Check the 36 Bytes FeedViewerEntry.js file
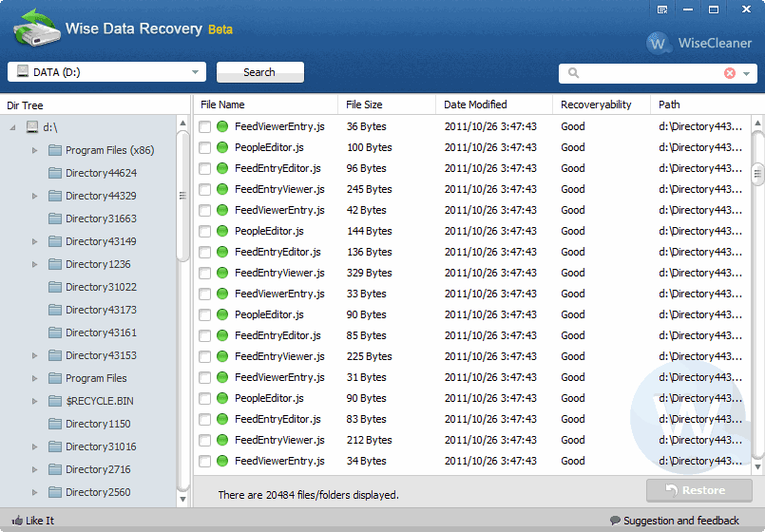The height and width of the screenshot is (532, 765). pos(205,126)
